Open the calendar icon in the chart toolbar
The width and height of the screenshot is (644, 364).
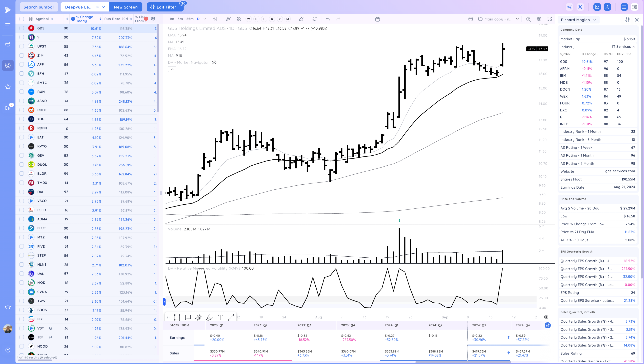point(378,19)
